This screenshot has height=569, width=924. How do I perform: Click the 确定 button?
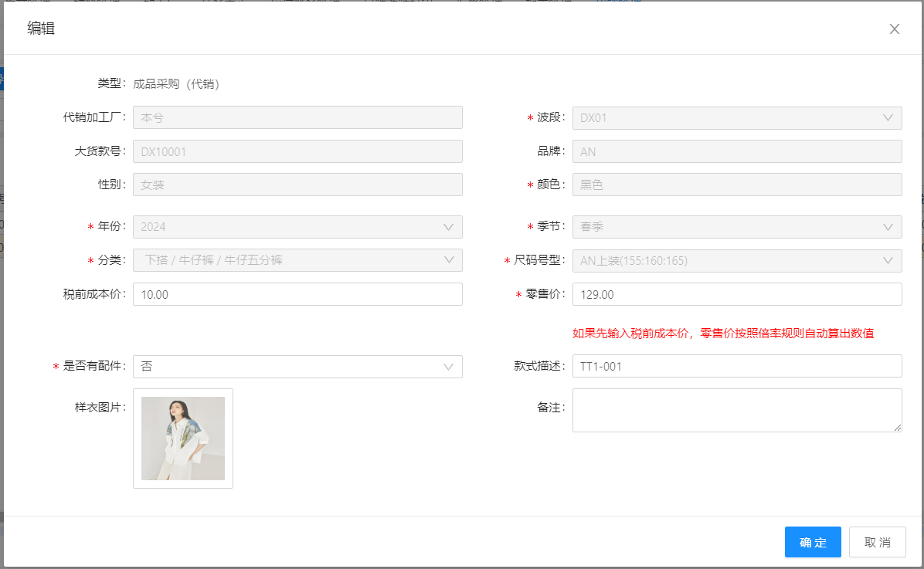point(813,542)
